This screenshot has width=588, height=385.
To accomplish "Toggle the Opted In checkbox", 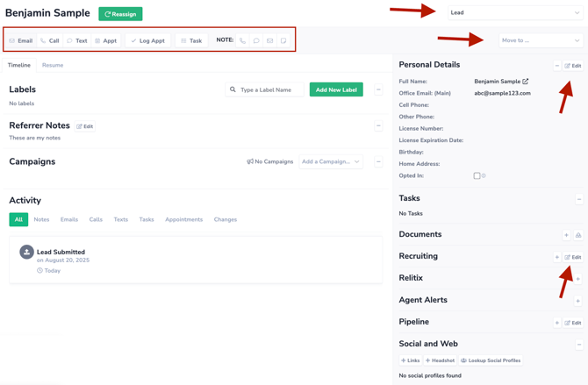I will click(x=477, y=176).
